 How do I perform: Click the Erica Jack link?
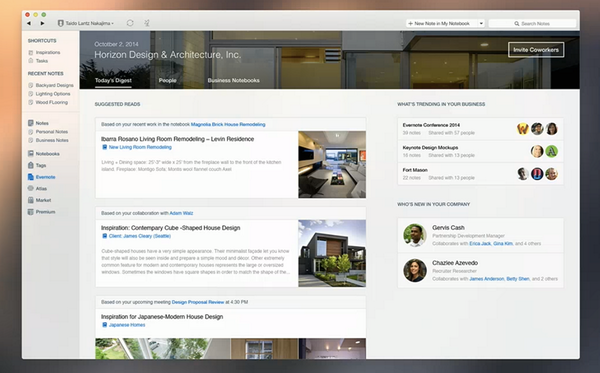coord(480,244)
